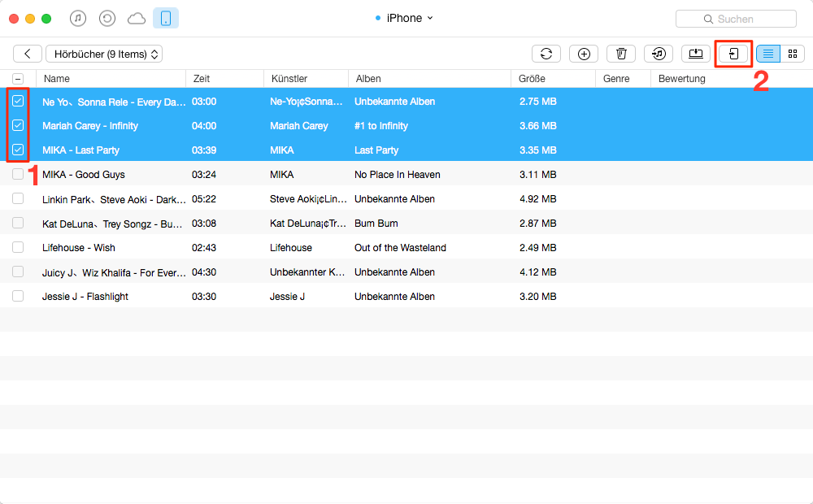The width and height of the screenshot is (813, 504).
Task: Click the 'Bum Bum' album cell
Action: click(376, 224)
